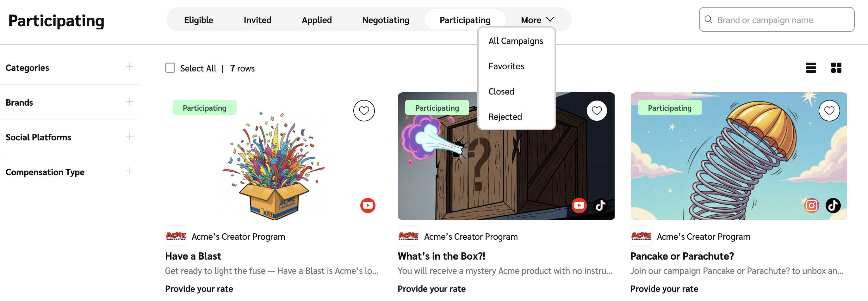Focus the brand or campaign search field
Image resolution: width=868 pixels, height=301 pixels.
click(782, 20)
